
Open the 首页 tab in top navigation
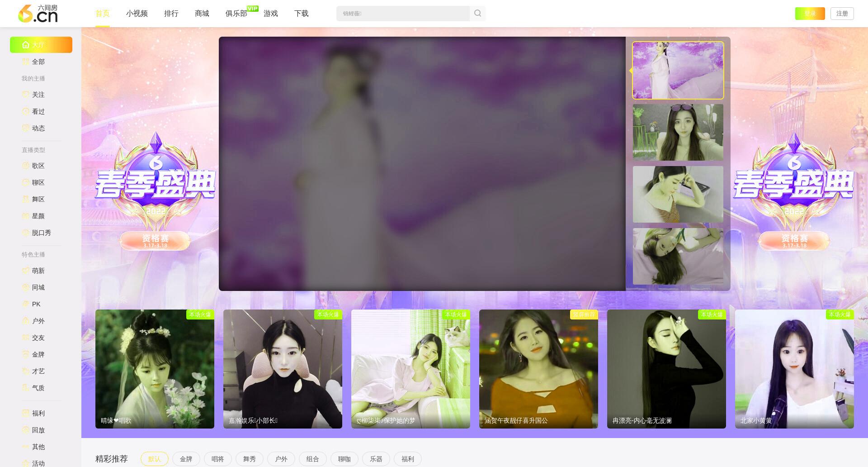pyautogui.click(x=103, y=14)
